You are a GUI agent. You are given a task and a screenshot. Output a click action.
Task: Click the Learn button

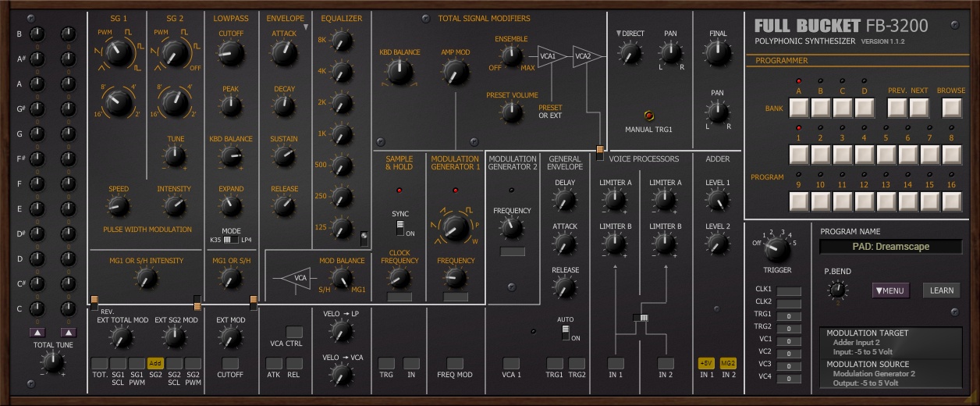941,290
